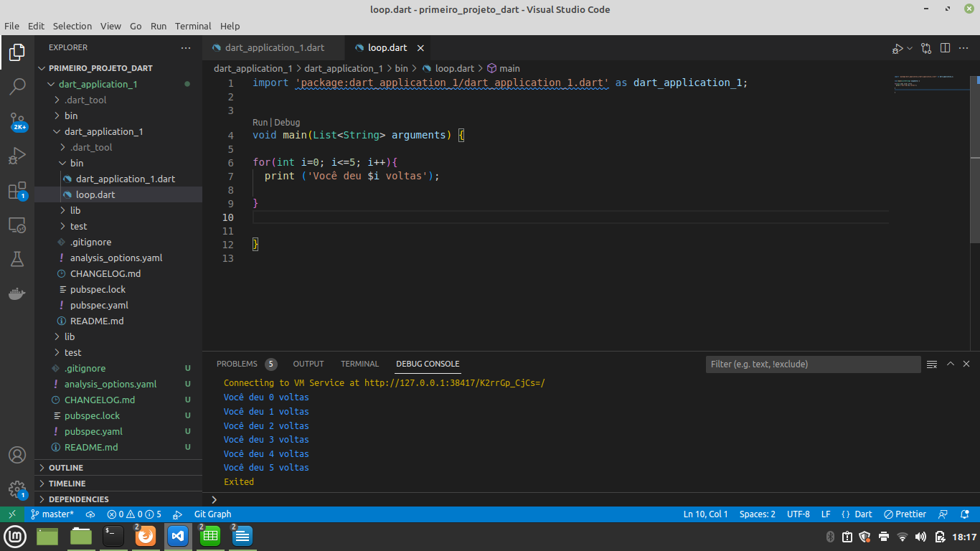Open the notifications bell in status bar
Screen dimensions: 980x551
click(x=965, y=514)
